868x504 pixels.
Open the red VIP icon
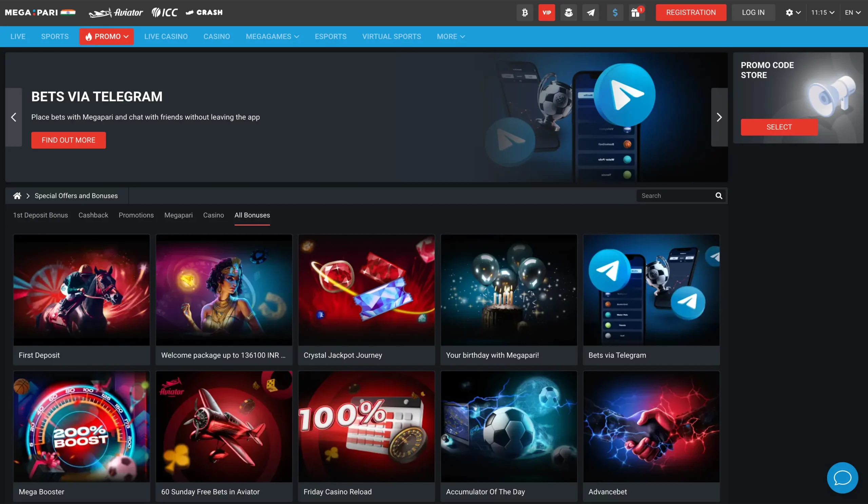547,13
